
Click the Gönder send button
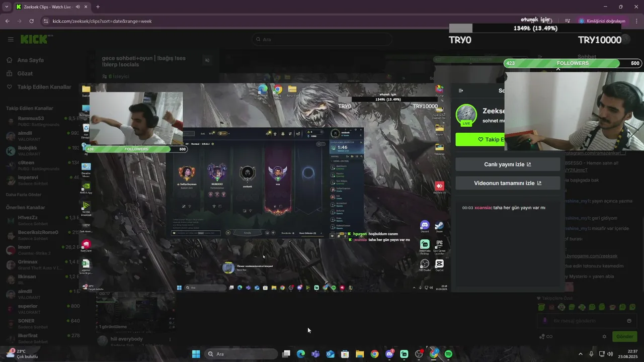coord(624,336)
